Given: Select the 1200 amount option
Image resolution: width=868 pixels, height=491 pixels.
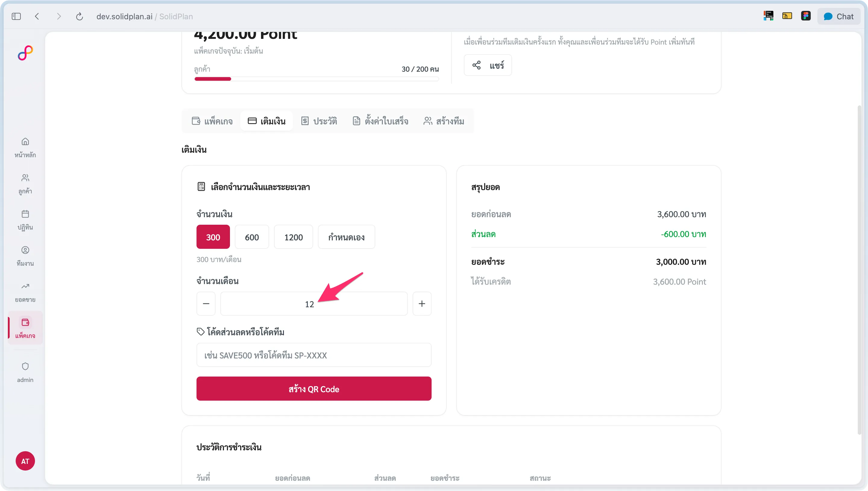Looking at the screenshot, I should [294, 237].
